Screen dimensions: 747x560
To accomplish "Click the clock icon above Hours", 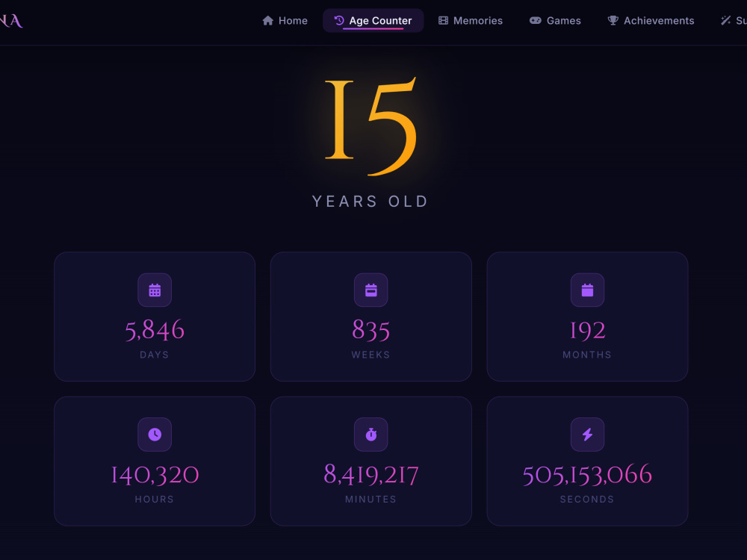I will point(155,435).
